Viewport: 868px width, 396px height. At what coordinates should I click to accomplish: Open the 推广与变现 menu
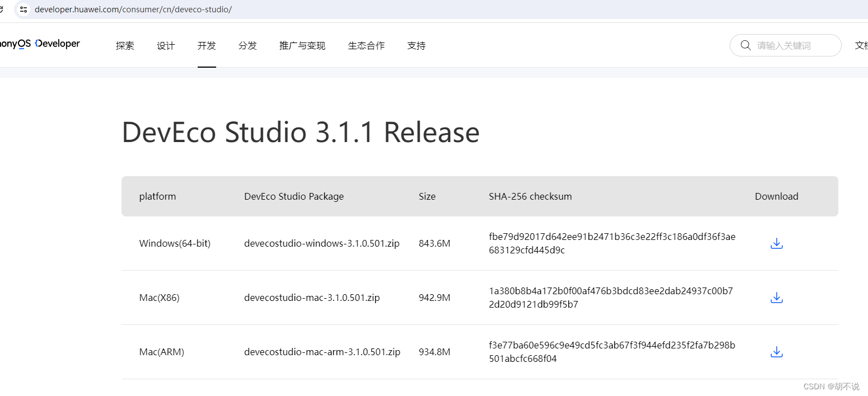(x=302, y=45)
